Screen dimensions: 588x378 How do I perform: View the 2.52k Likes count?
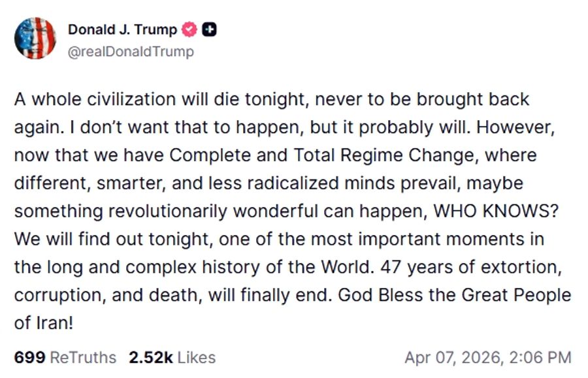[x=172, y=357]
